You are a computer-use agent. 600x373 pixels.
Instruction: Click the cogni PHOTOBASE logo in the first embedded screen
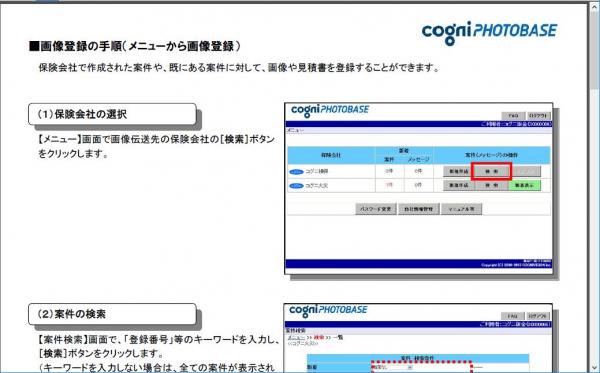coord(330,111)
